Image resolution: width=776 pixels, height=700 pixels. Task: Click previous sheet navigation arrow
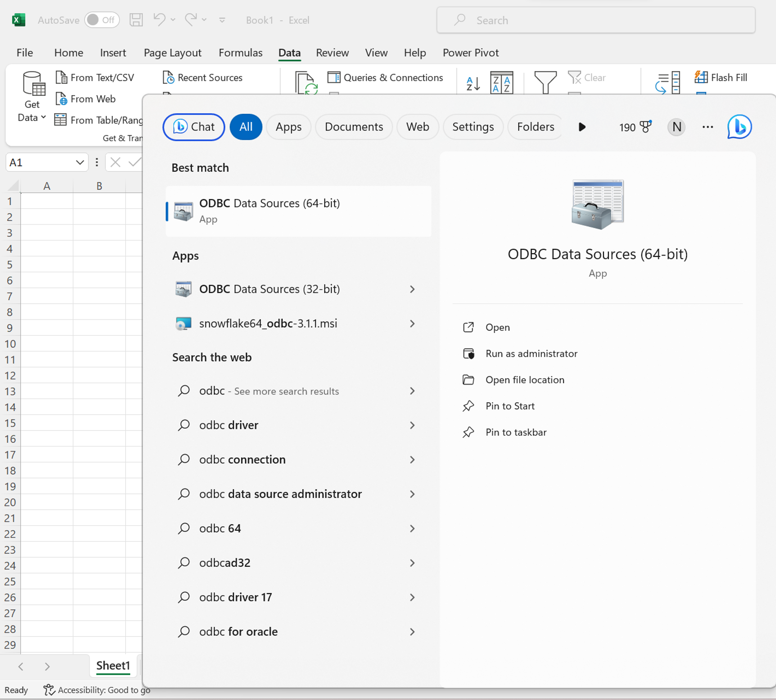[21, 666]
